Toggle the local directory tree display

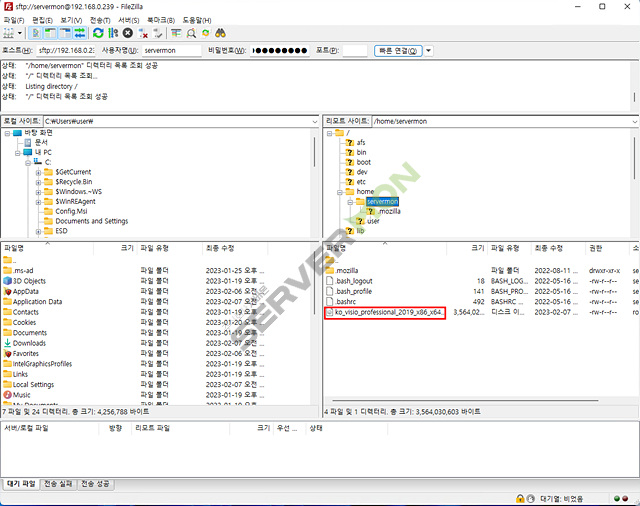tap(50, 33)
